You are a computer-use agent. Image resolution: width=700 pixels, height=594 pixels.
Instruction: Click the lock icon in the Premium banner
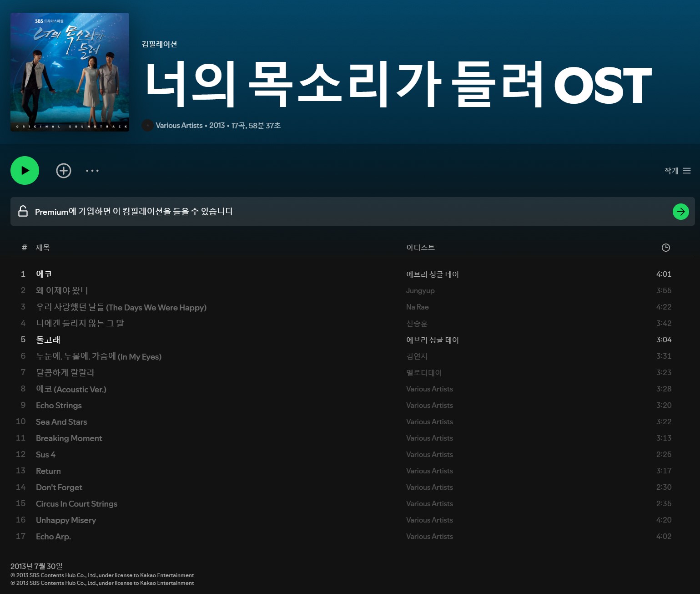[x=22, y=211]
